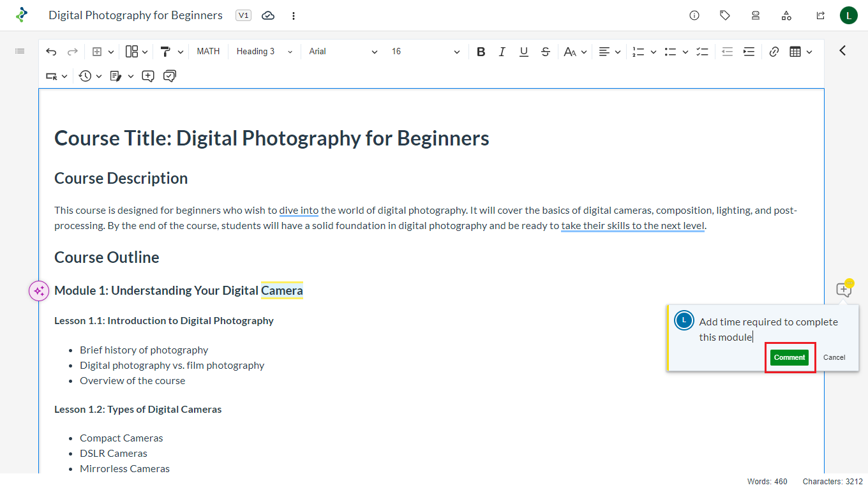Toggle italic formatting

502,52
